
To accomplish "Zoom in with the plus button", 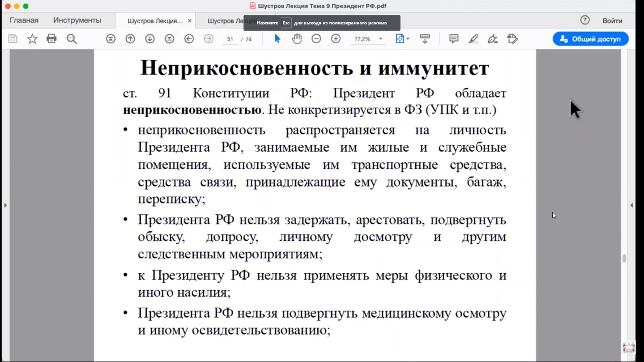I will (x=336, y=39).
